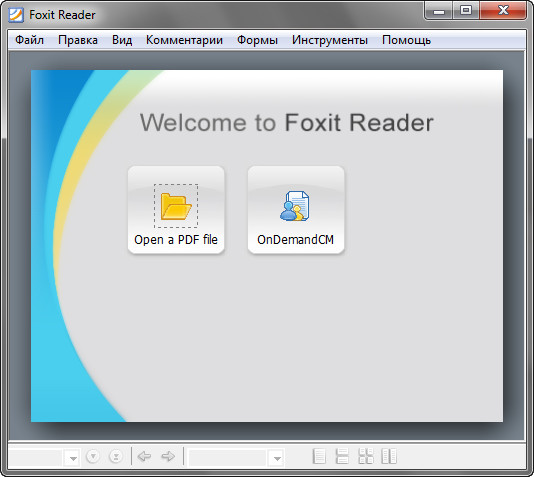This screenshot has width=534, height=477.
Task: Select single page layout icon
Action: point(319,456)
